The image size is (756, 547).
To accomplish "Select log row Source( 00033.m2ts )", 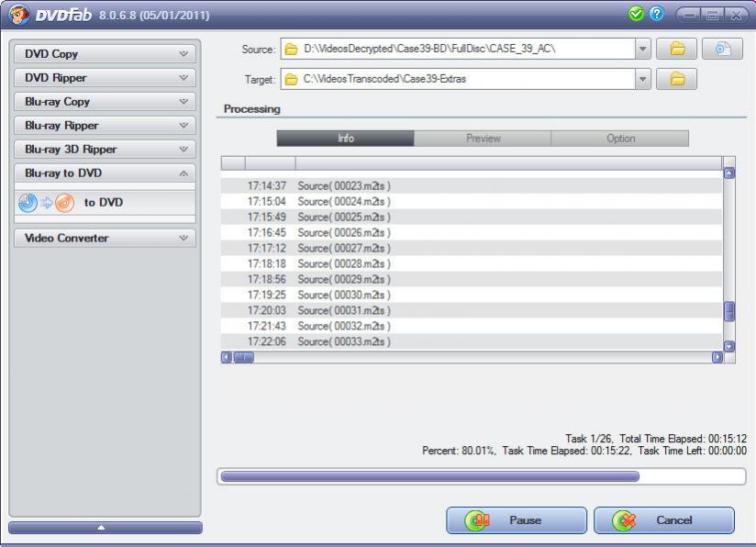I will (x=472, y=341).
